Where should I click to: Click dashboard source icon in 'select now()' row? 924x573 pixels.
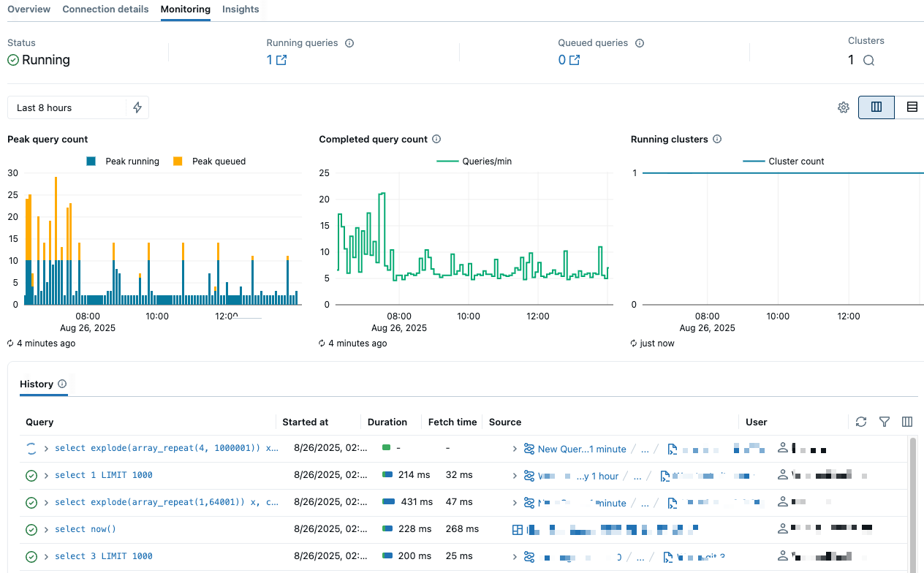tap(518, 530)
